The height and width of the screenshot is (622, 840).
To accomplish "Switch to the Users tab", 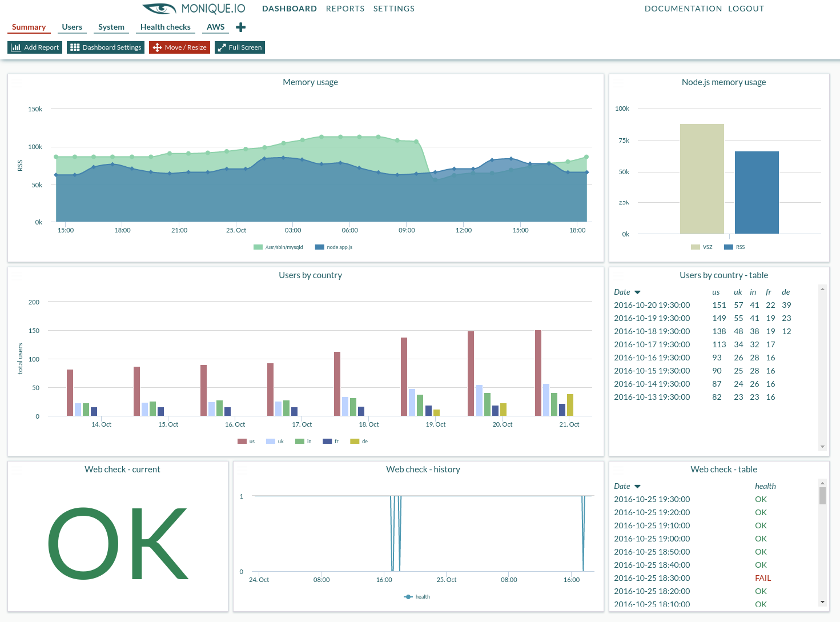I will (72, 27).
